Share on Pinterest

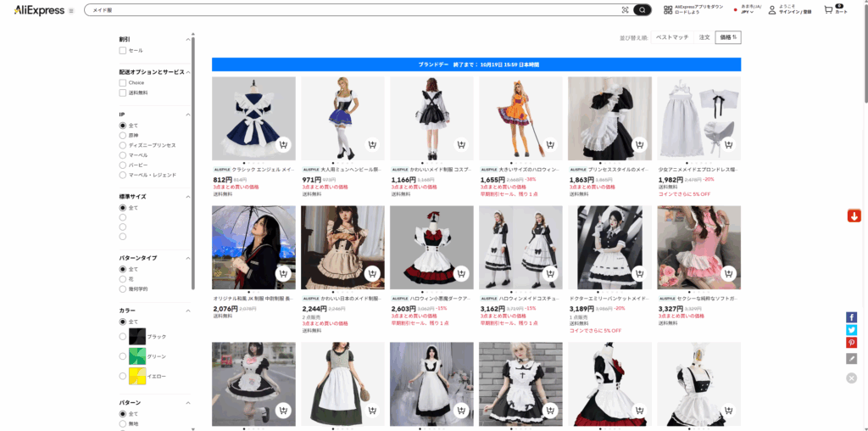[851, 343]
